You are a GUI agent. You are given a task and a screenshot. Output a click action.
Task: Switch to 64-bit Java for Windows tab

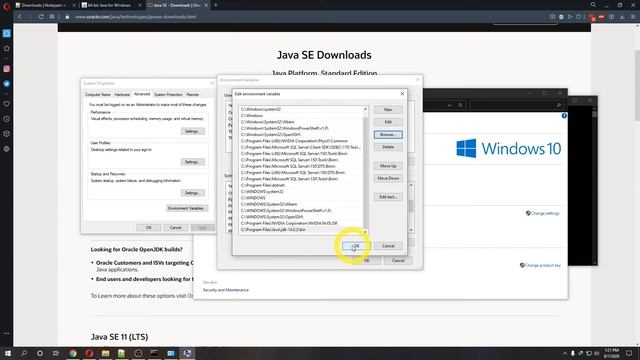pos(110,5)
